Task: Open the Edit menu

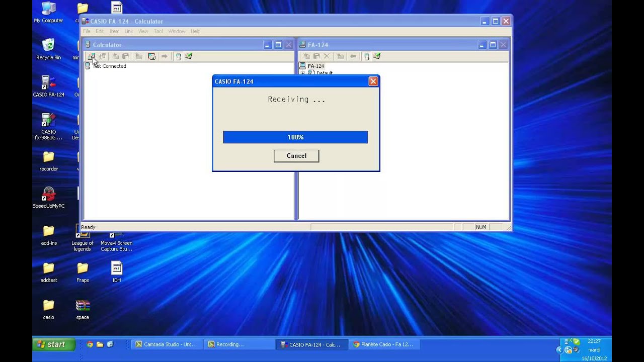Action: pos(100,31)
